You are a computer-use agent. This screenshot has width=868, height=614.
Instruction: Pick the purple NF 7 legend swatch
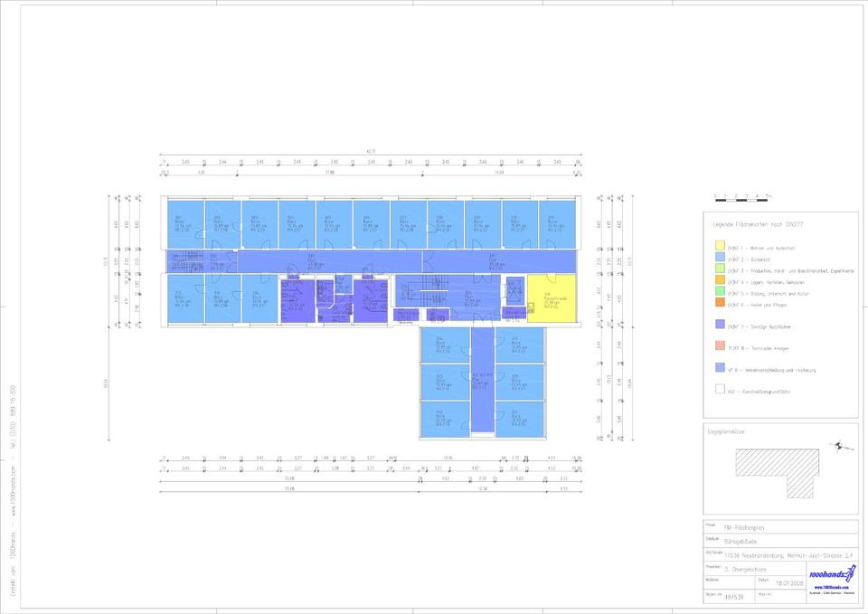click(x=720, y=324)
